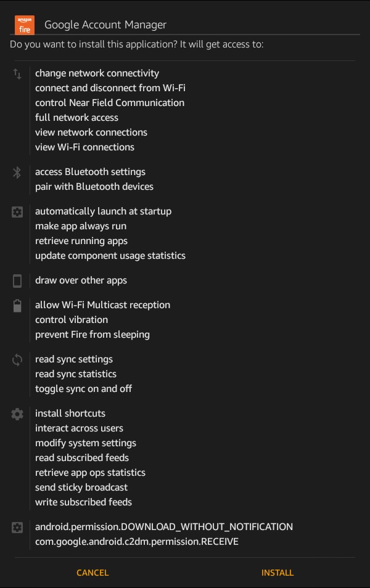Click the phone icon beside draw over apps

[17, 281]
